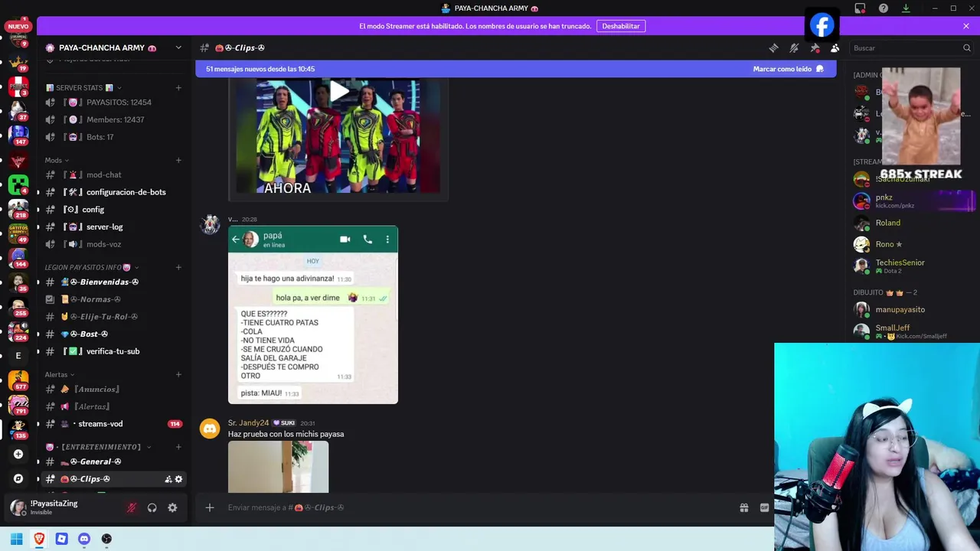Image resolution: width=980 pixels, height=551 pixels.
Task: Open the Anuncios channel
Action: click(x=113, y=389)
